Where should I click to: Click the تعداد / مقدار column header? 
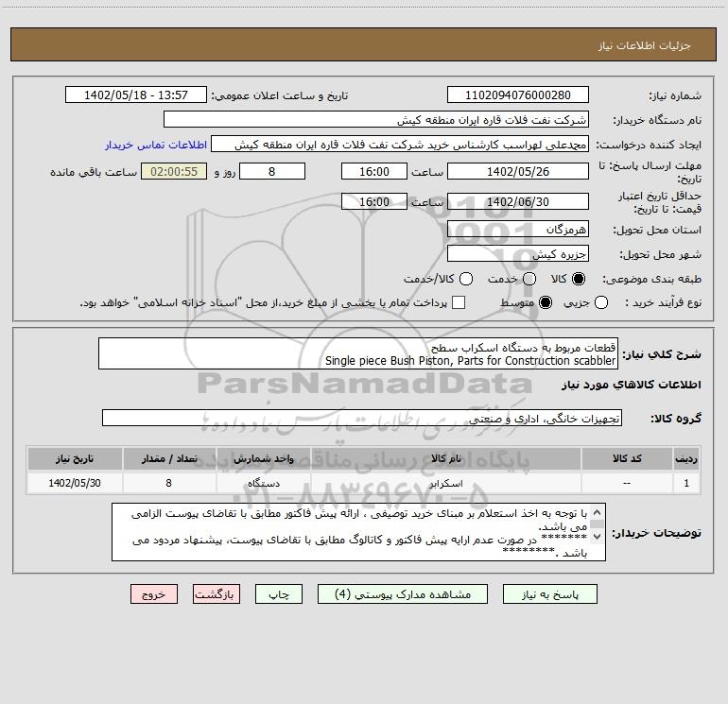click(x=169, y=458)
